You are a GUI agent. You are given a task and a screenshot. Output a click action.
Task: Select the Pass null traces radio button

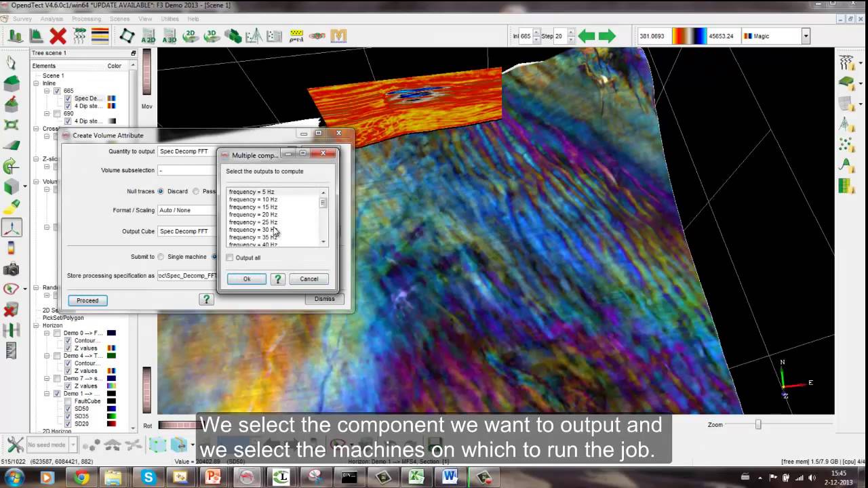(196, 191)
